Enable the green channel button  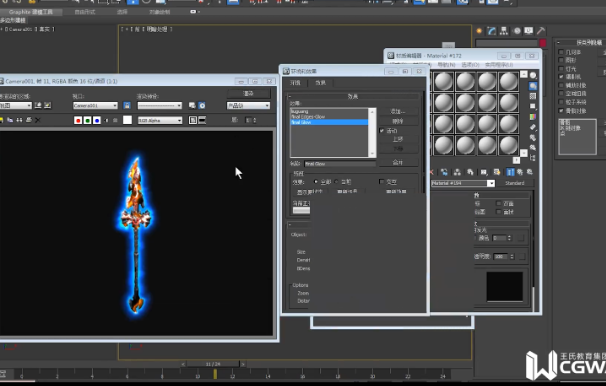pyautogui.click(x=87, y=120)
